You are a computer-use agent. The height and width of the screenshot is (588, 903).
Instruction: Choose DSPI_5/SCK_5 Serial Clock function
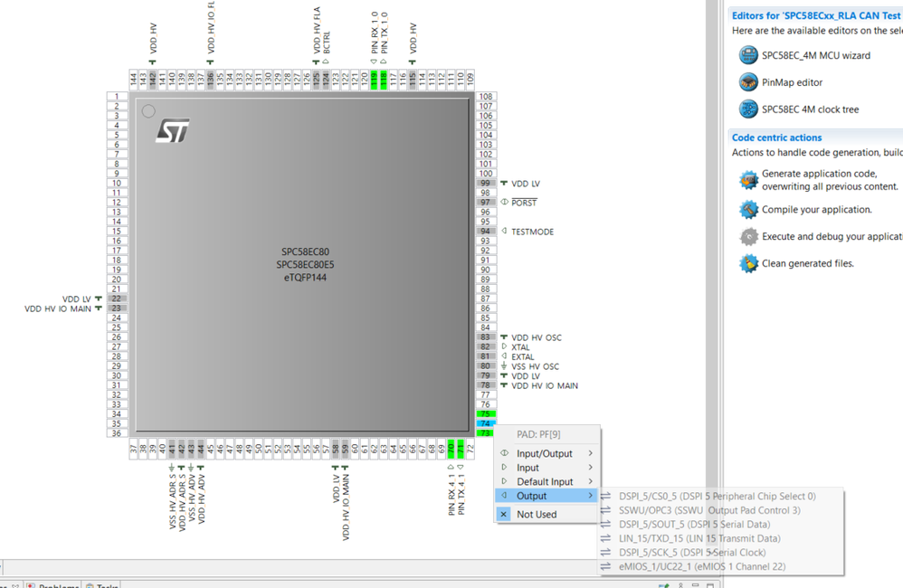click(692, 553)
